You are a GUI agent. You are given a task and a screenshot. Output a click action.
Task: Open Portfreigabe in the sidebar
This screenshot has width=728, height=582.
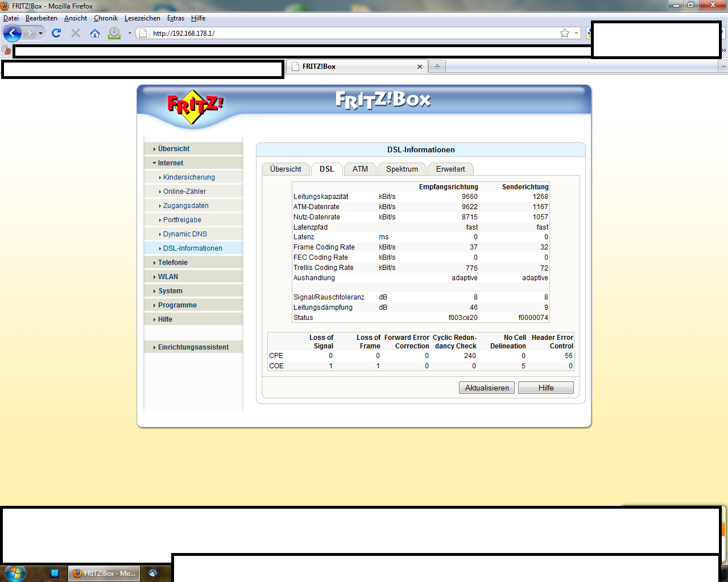click(x=193, y=220)
